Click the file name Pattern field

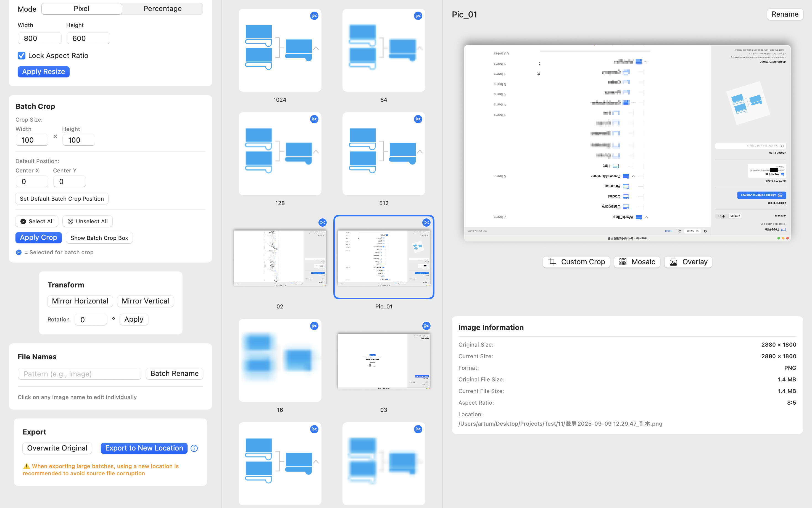(80, 374)
